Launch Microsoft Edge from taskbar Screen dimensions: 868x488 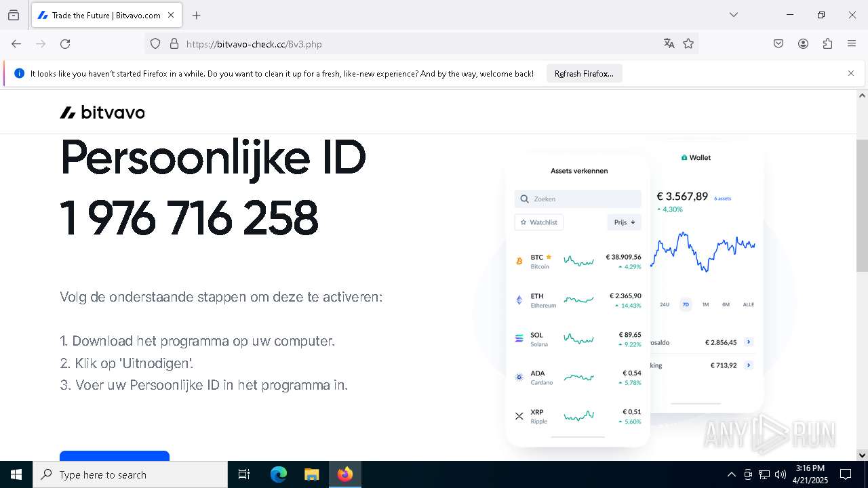pyautogui.click(x=279, y=474)
